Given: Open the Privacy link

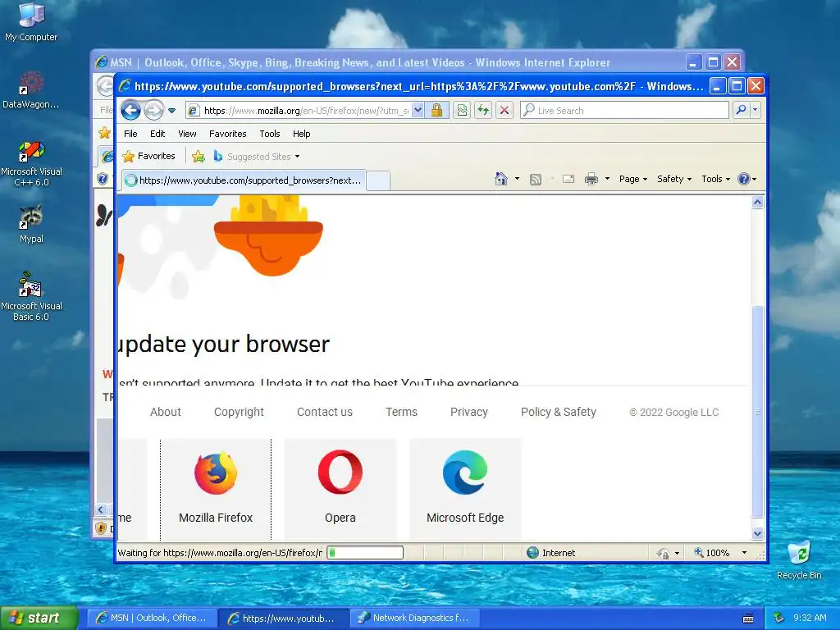Looking at the screenshot, I should (x=468, y=412).
